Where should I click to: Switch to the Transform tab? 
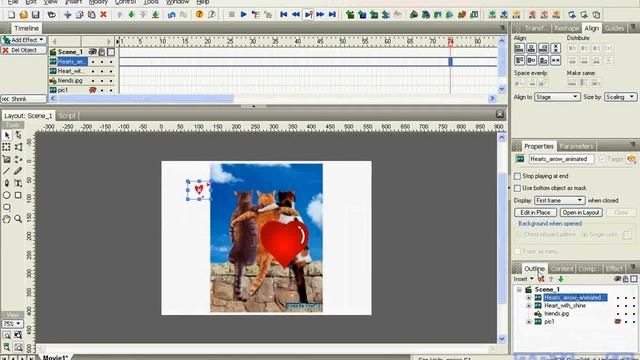536,28
